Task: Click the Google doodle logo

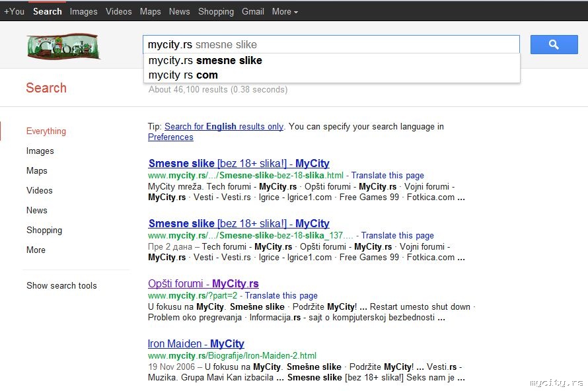Action: [x=63, y=46]
